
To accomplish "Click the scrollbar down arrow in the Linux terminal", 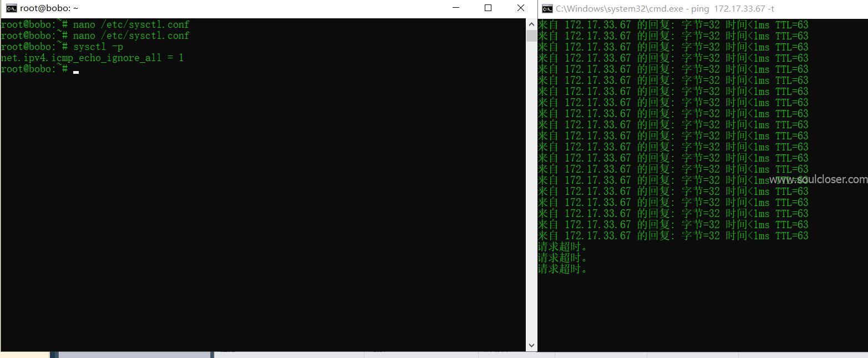I will (531, 345).
